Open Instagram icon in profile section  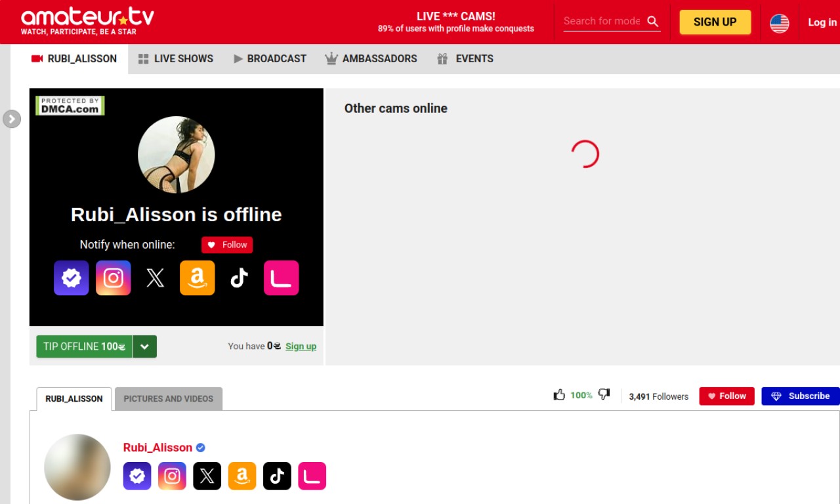point(172,476)
